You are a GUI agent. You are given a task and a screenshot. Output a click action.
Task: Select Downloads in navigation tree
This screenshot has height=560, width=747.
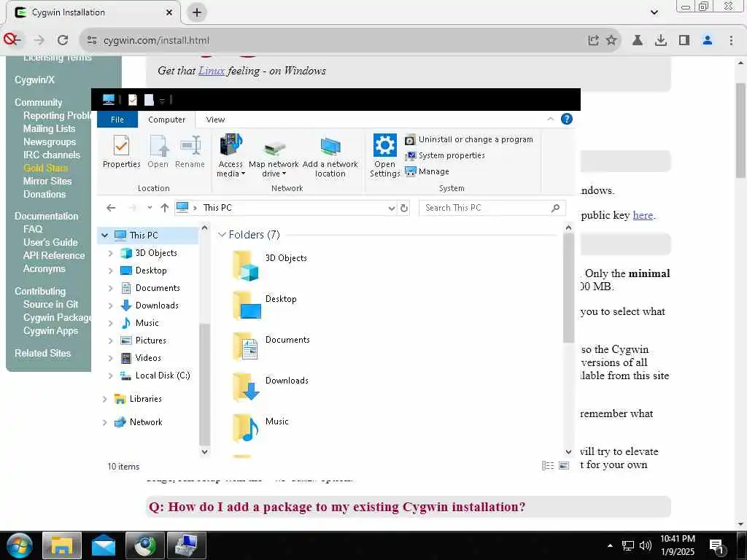[149, 306]
